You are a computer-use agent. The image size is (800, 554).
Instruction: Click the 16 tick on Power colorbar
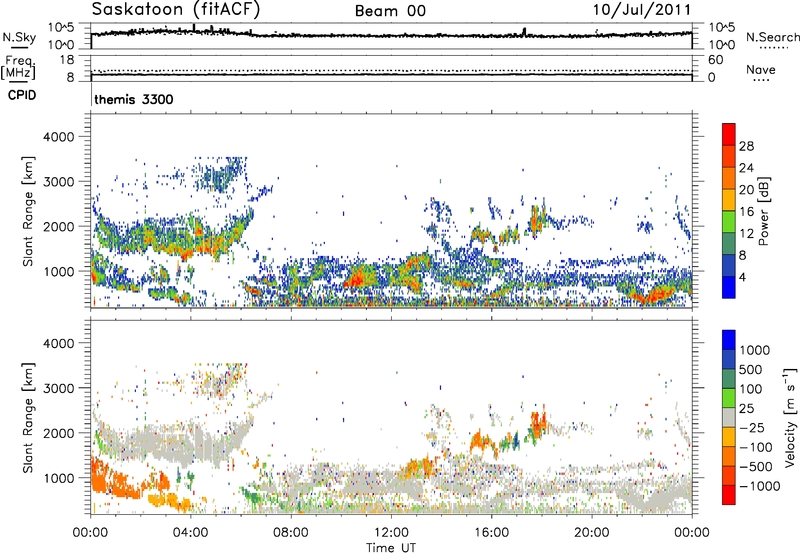[x=746, y=211]
